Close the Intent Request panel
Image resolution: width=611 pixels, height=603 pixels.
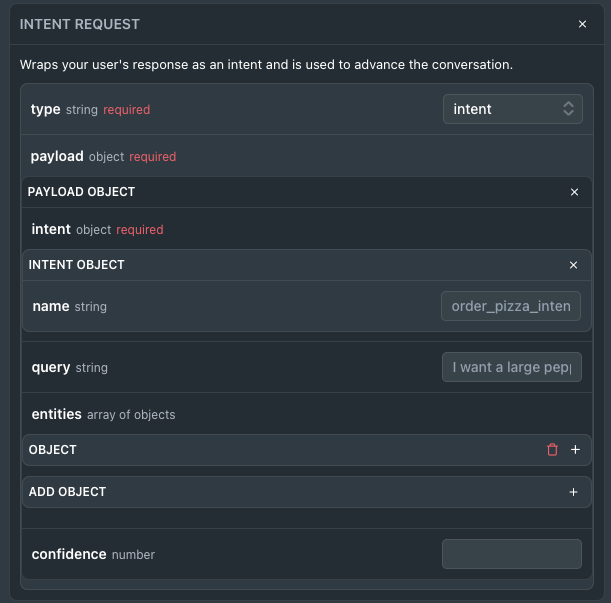tap(582, 24)
